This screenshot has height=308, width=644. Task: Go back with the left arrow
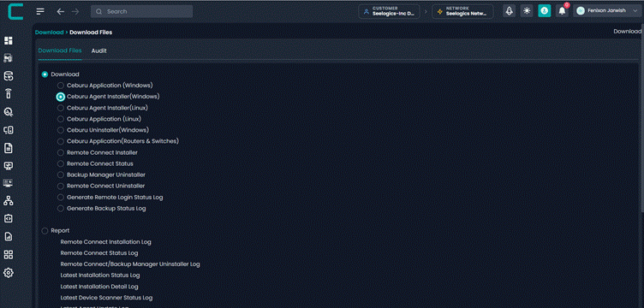click(x=60, y=11)
